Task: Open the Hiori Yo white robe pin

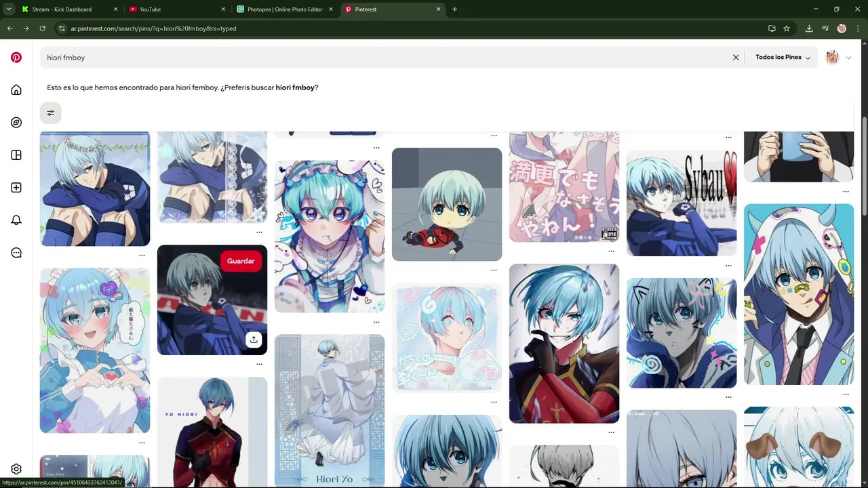Action: [330, 411]
